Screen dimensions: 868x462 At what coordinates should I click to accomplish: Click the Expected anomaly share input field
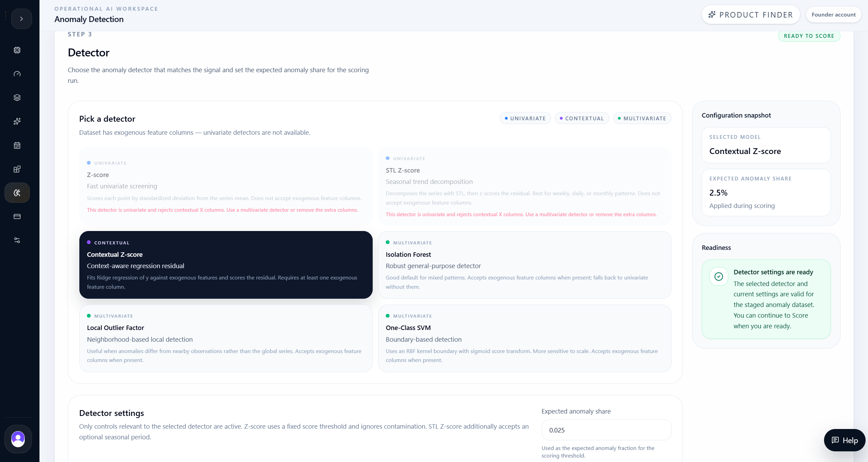606,430
